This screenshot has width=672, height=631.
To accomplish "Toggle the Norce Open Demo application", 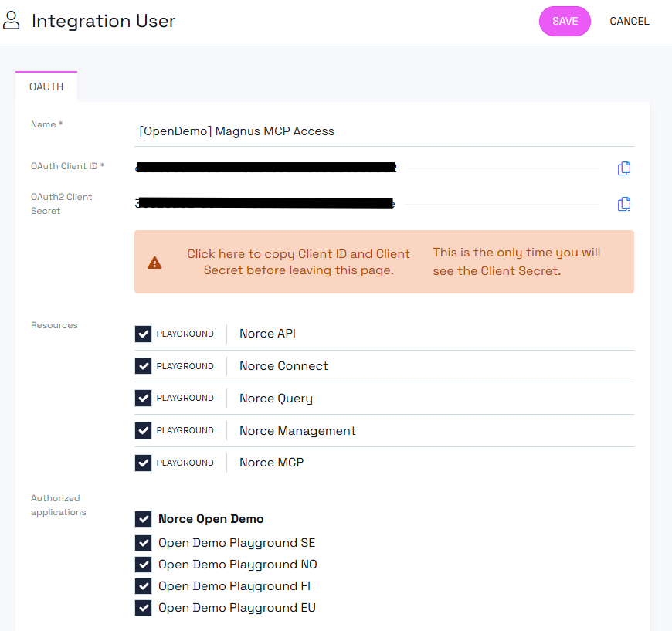I will pyautogui.click(x=143, y=519).
